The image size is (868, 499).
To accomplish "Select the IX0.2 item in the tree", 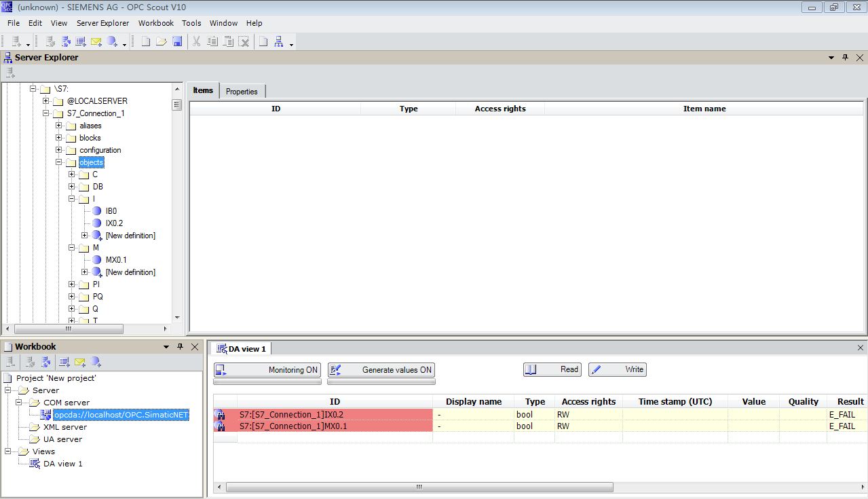I will [114, 223].
